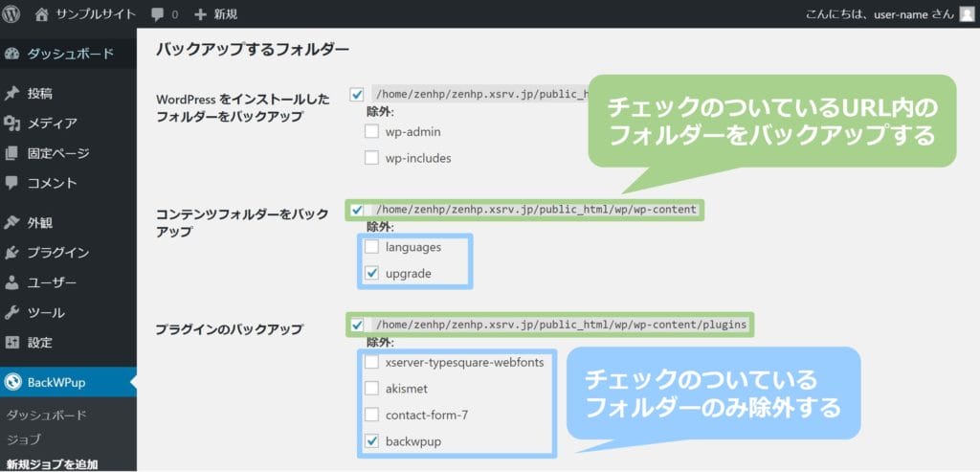Viewport: 980px width, 472px height.
Task: Expand the 新規 add-new menu in admin bar
Action: click(216, 14)
